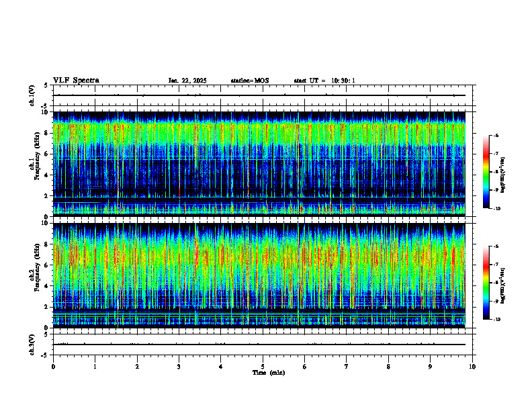Click time-axis tick label "2"
Screen dimensions: 532x411
(137, 367)
